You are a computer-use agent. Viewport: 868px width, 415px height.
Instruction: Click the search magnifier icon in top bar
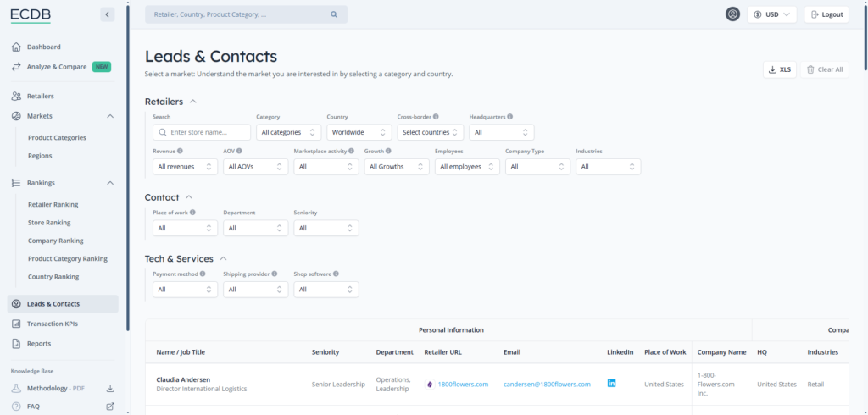(x=334, y=14)
